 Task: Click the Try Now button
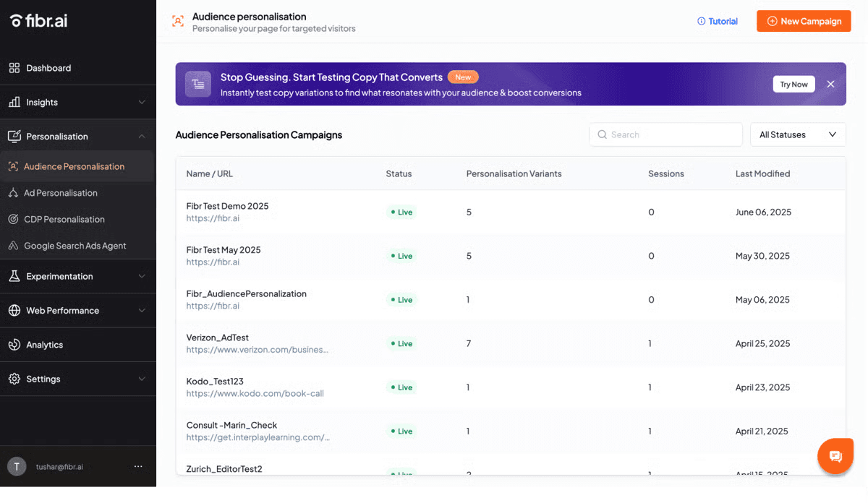click(793, 84)
